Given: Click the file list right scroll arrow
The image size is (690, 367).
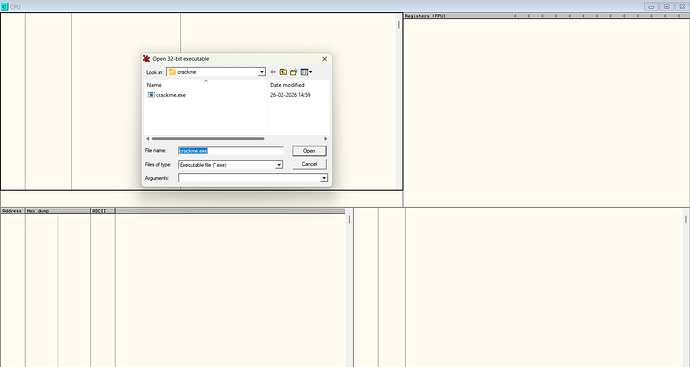Looking at the screenshot, I should 326,139.
